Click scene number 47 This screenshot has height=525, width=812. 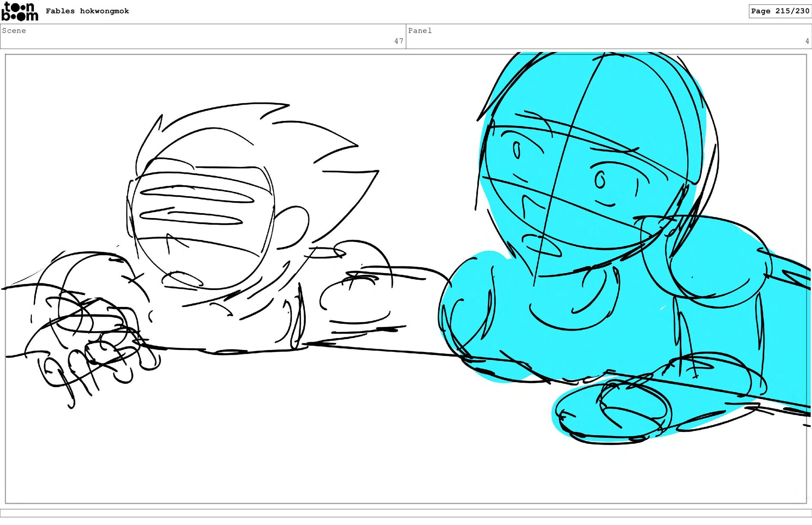click(x=398, y=41)
